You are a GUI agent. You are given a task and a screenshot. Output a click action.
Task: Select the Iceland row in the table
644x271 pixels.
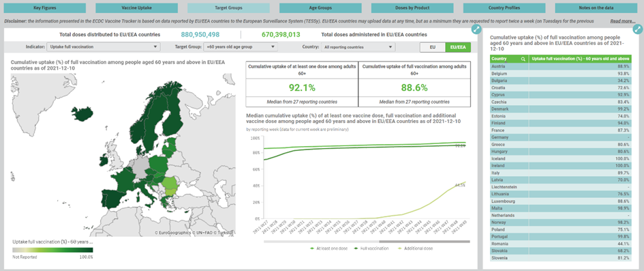click(561, 158)
